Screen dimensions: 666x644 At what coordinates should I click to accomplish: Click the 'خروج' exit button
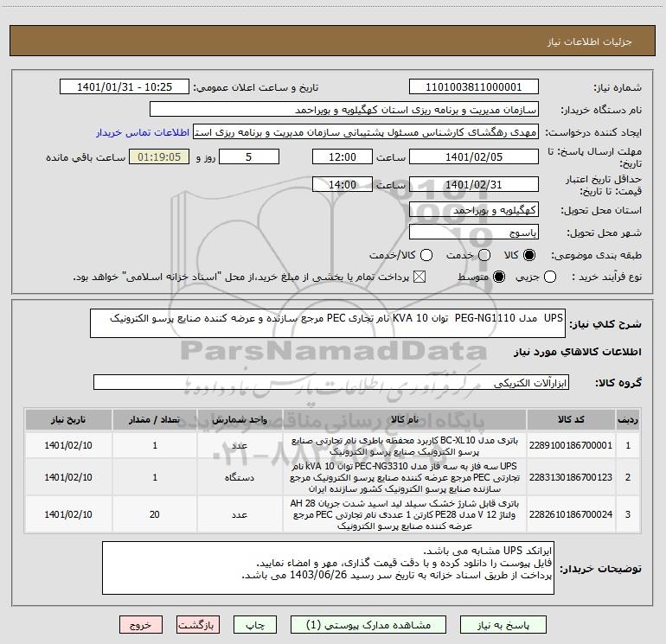141,625
